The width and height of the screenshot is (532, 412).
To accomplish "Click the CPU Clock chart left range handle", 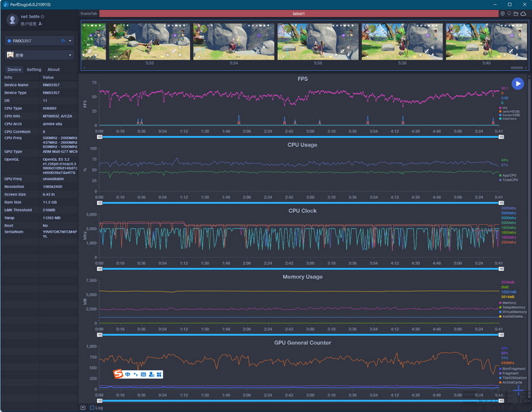I will (100, 269).
